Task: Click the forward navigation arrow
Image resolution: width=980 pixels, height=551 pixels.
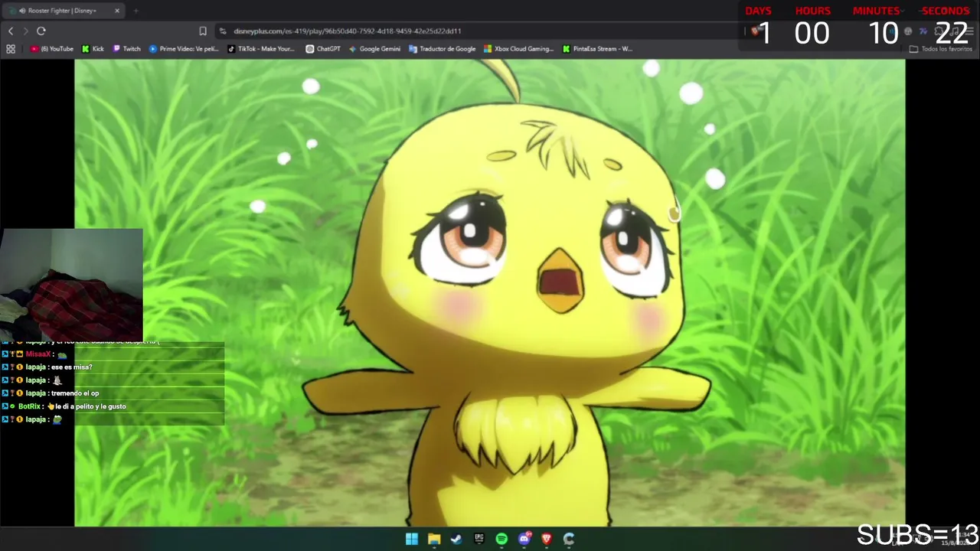Action: 25,31
